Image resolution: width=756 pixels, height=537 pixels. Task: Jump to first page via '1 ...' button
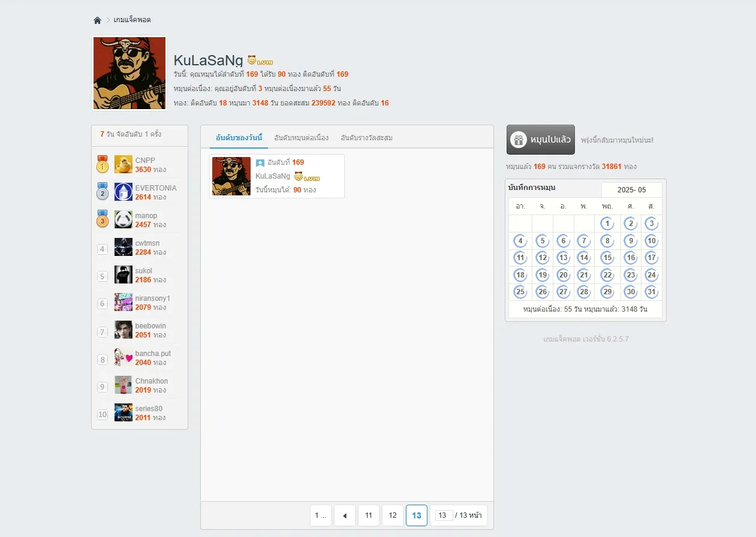click(x=321, y=515)
